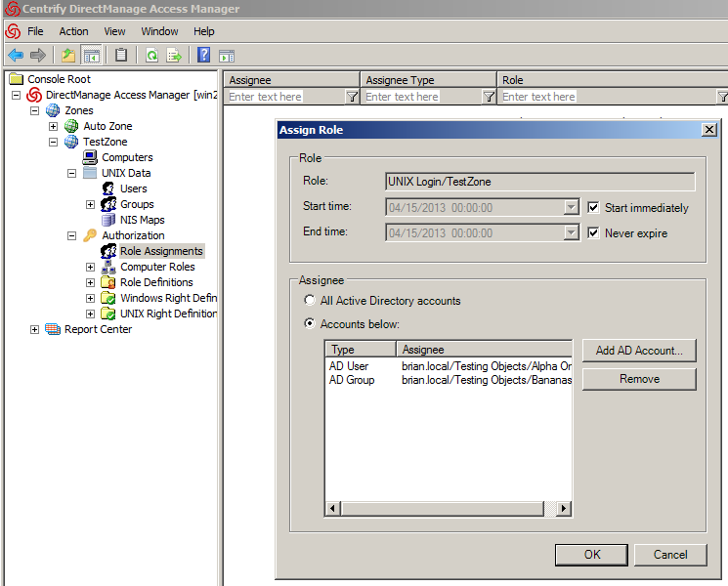Collapse the Zones tree node
The width and height of the screenshot is (728, 586).
[35, 111]
